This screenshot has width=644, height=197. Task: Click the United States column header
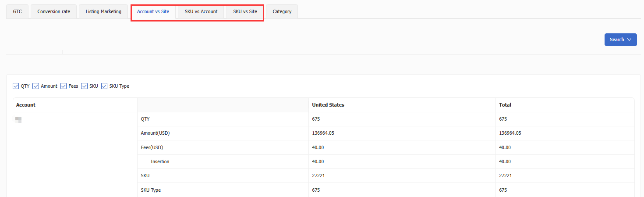point(328,105)
